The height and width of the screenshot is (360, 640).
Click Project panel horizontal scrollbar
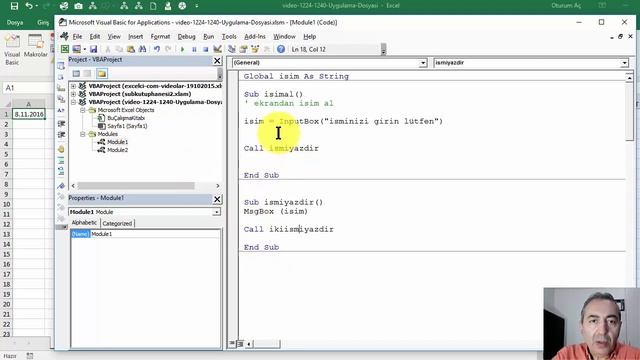point(136,186)
